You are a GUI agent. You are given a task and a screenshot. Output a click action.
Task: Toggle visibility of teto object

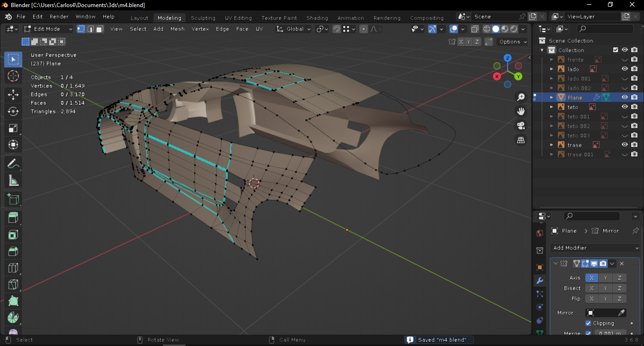pyautogui.click(x=625, y=107)
